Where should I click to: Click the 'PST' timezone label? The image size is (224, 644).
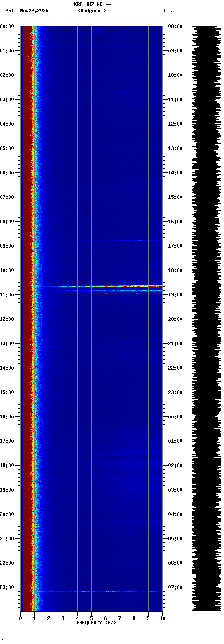click(x=10, y=11)
